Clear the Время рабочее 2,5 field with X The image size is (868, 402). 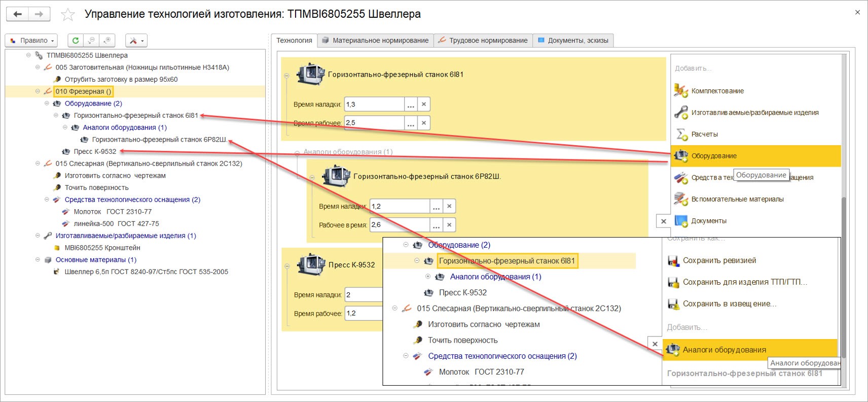[424, 123]
